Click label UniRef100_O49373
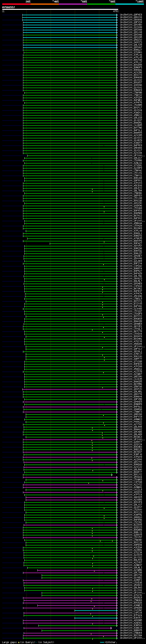The height and width of the screenshot is (644, 146). click(x=131, y=42)
